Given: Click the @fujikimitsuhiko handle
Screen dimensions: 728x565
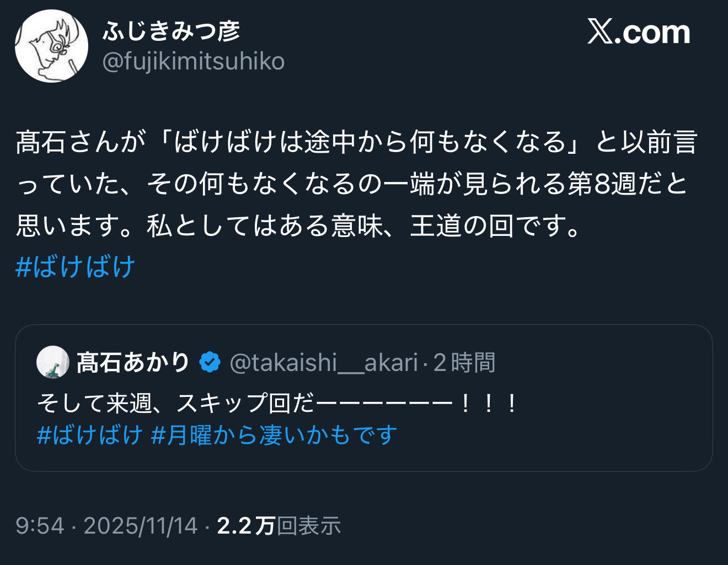Looking at the screenshot, I should (194, 61).
